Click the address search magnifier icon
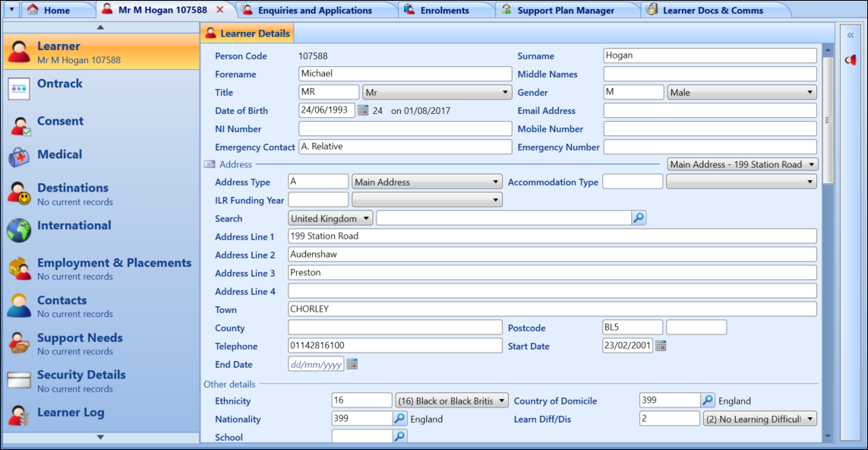Screen dimensions: 868x450 click(x=639, y=219)
